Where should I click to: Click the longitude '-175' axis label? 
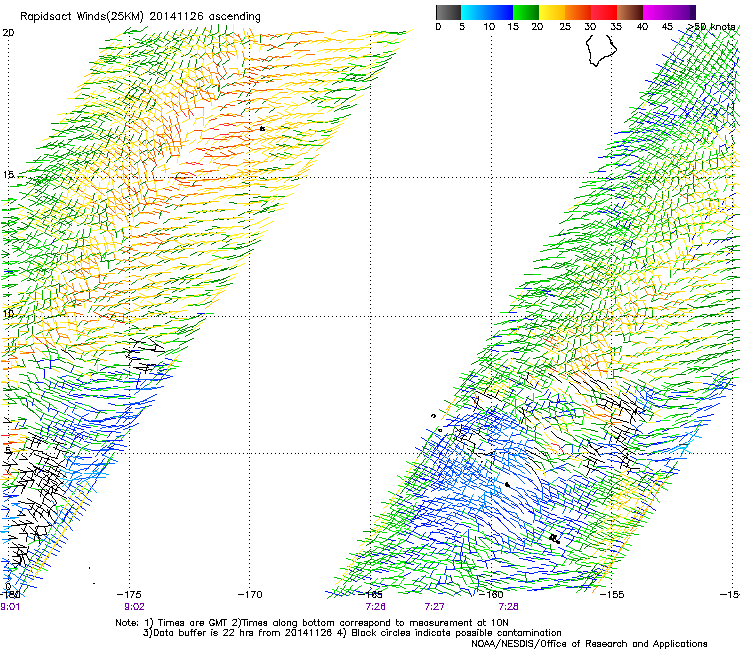[129, 594]
